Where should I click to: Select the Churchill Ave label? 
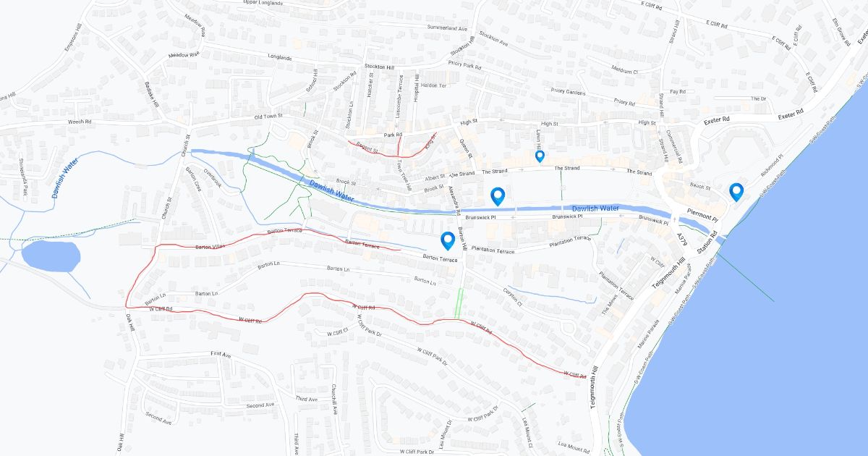[x=335, y=400]
